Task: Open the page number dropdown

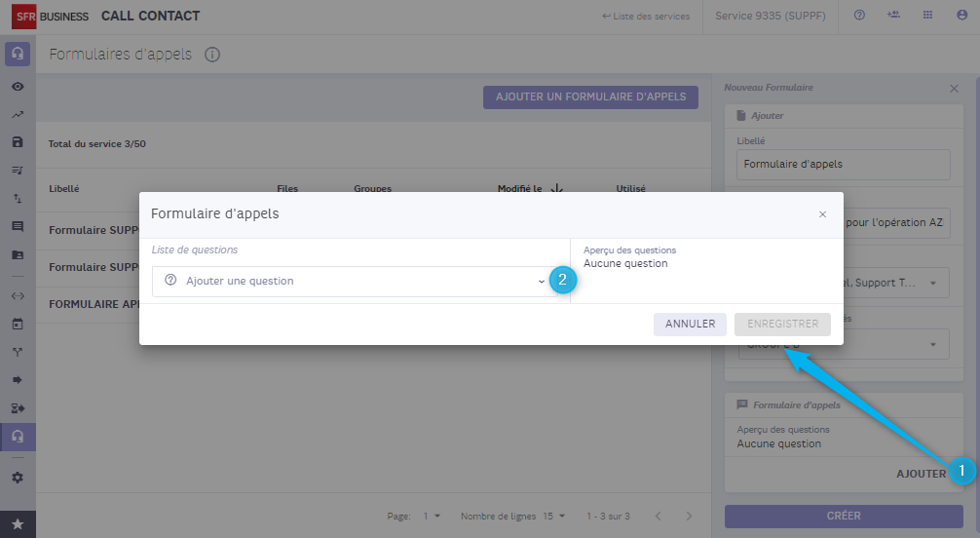Action: (x=432, y=517)
